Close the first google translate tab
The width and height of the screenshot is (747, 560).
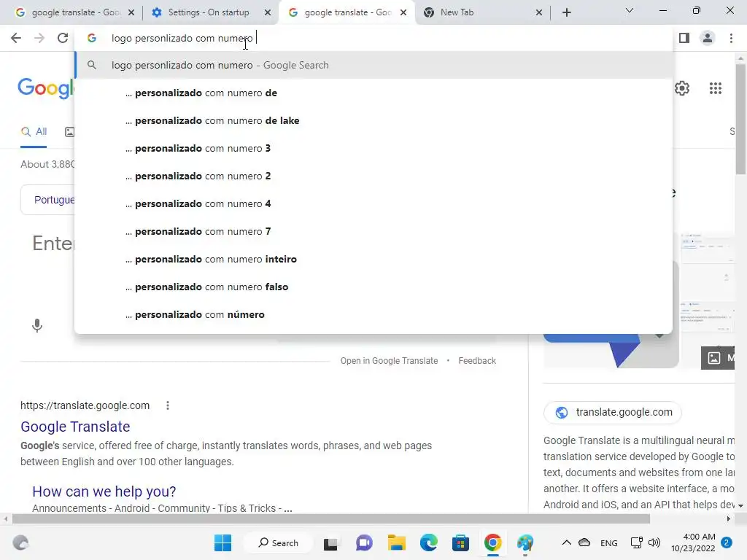[131, 12]
